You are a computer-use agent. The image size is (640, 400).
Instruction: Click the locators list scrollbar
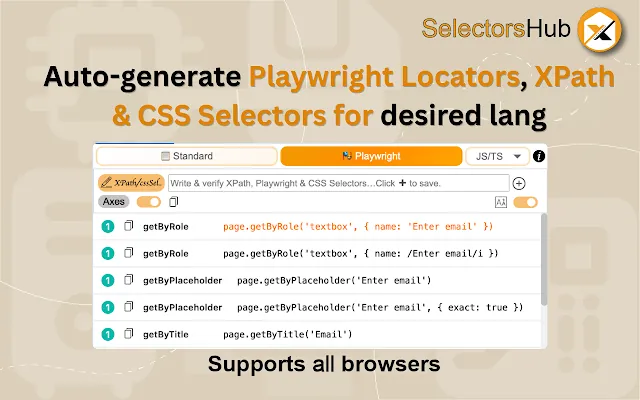(x=544, y=260)
